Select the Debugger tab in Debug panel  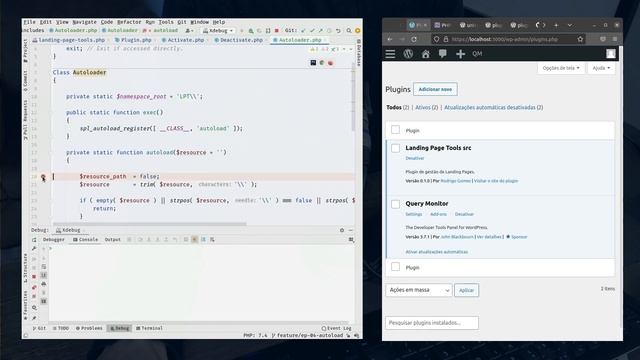[x=53, y=240]
